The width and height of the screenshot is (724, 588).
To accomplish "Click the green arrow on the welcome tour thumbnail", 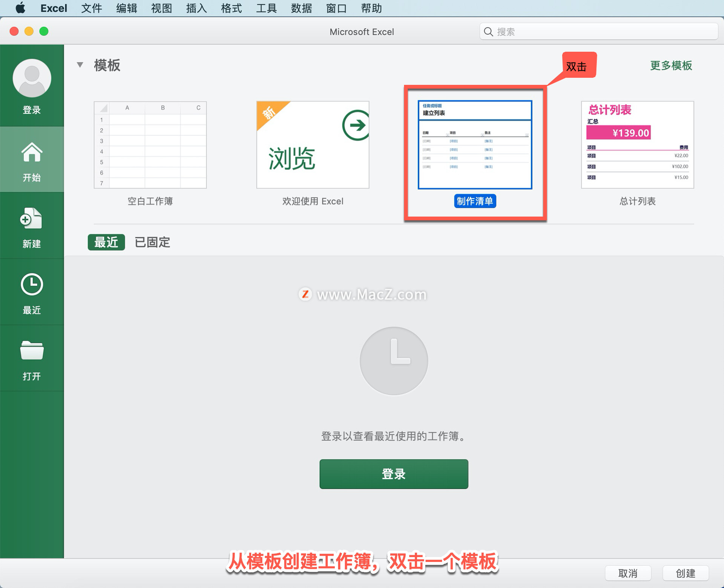I will [x=356, y=125].
